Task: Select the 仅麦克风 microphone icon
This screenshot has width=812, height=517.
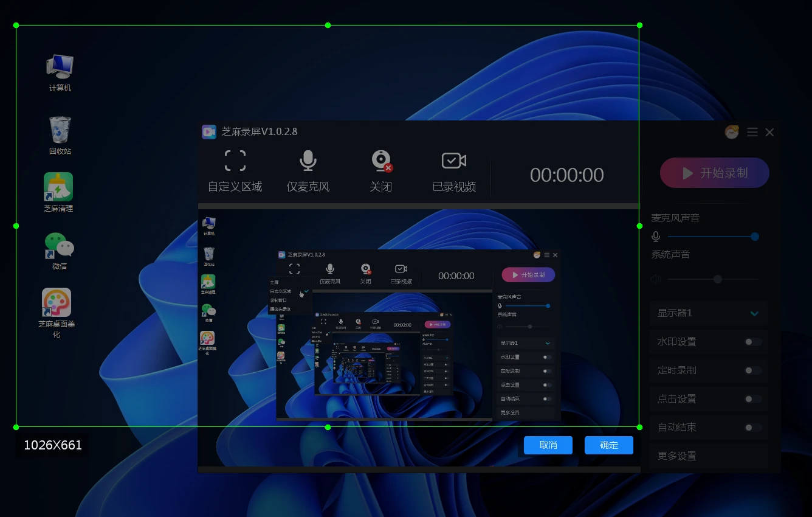Action: click(308, 161)
